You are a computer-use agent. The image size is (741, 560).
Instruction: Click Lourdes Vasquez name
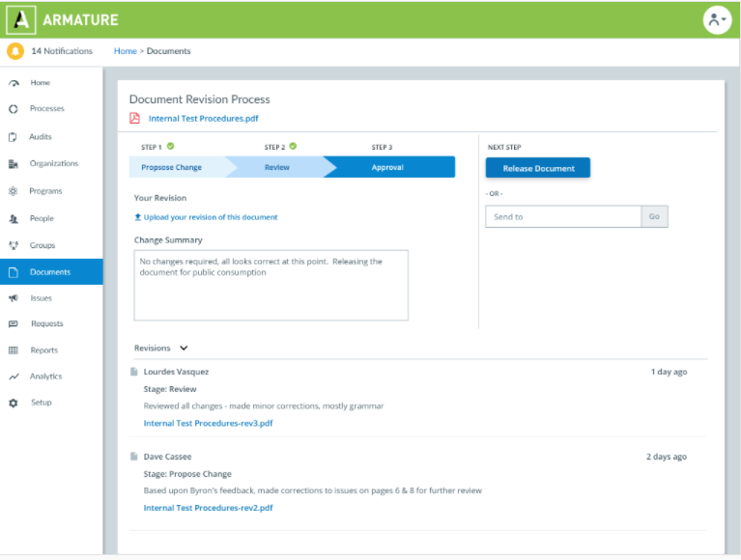click(x=176, y=372)
